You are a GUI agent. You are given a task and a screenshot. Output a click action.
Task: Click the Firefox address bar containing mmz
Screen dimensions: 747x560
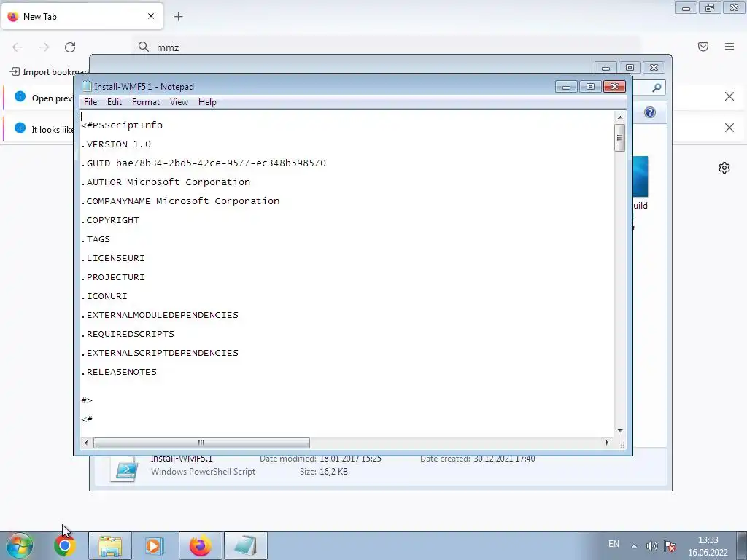[386, 47]
